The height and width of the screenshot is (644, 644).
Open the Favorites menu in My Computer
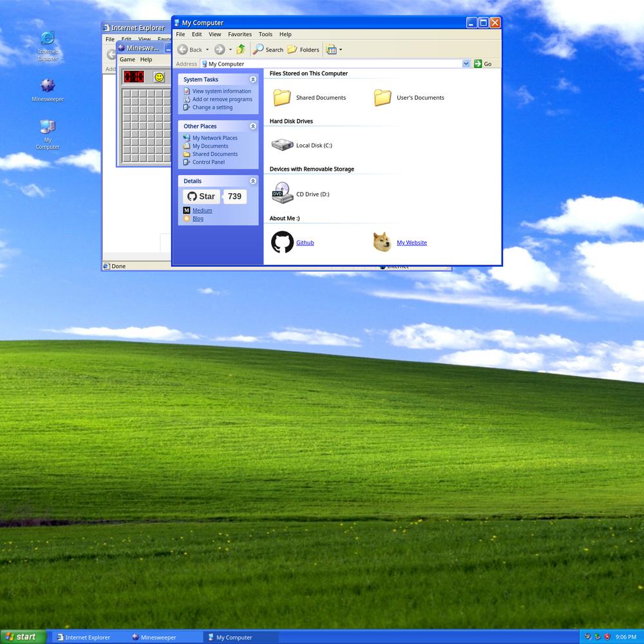pyautogui.click(x=240, y=35)
